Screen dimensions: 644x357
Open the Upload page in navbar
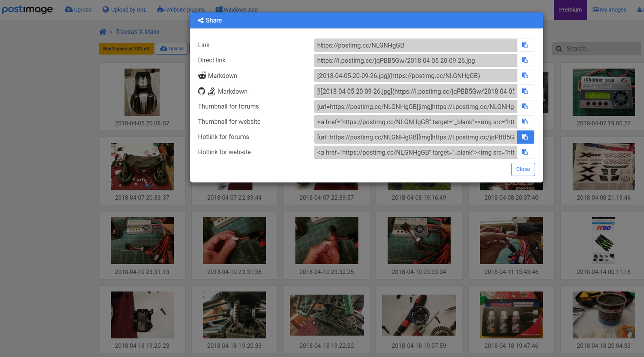click(x=78, y=10)
